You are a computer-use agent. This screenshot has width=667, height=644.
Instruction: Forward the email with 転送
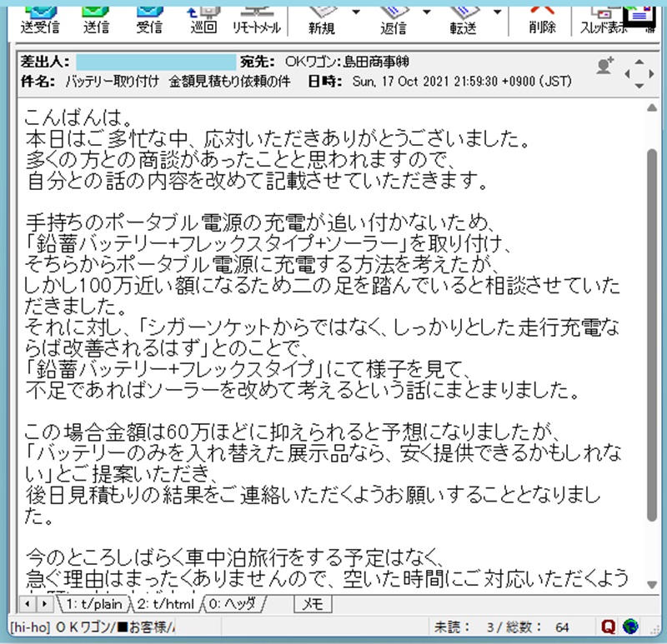pyautogui.click(x=463, y=17)
